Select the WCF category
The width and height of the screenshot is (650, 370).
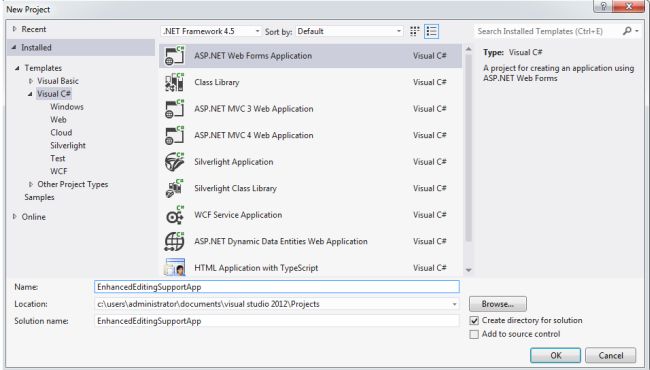58,171
